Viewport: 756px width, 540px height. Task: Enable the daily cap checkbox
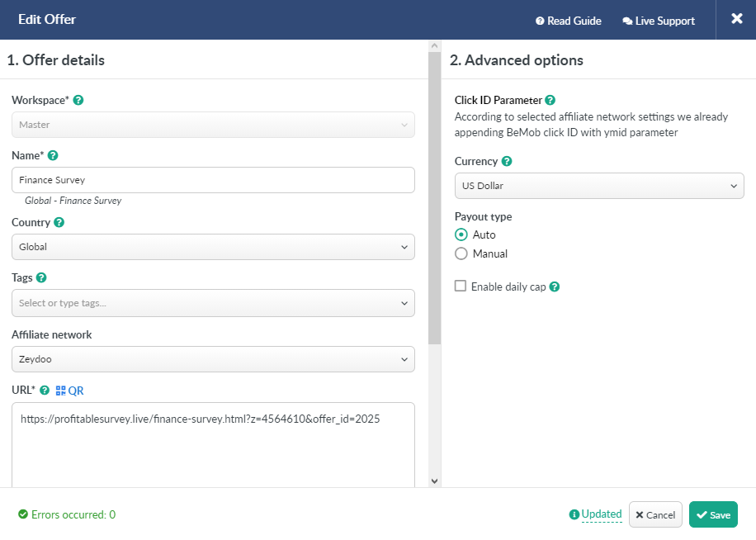click(461, 286)
